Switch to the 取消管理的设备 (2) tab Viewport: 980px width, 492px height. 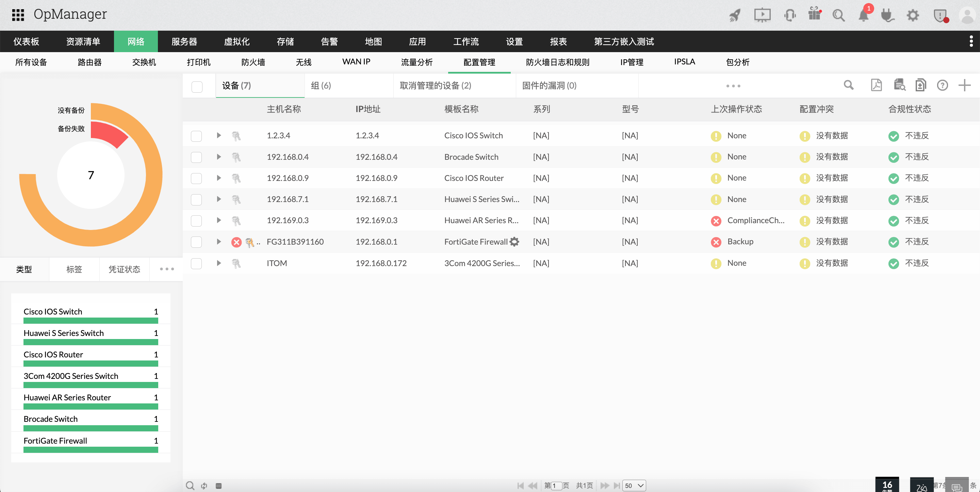pyautogui.click(x=435, y=85)
